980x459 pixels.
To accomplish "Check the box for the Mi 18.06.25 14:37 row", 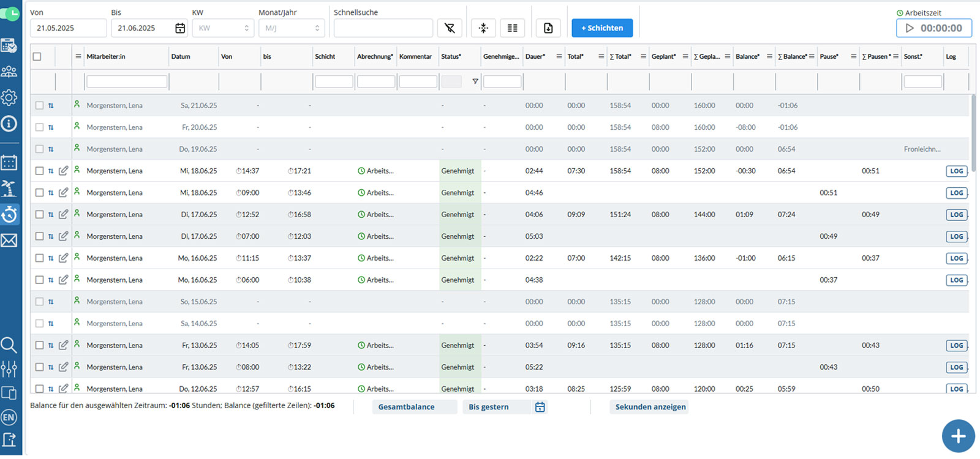I will (39, 171).
